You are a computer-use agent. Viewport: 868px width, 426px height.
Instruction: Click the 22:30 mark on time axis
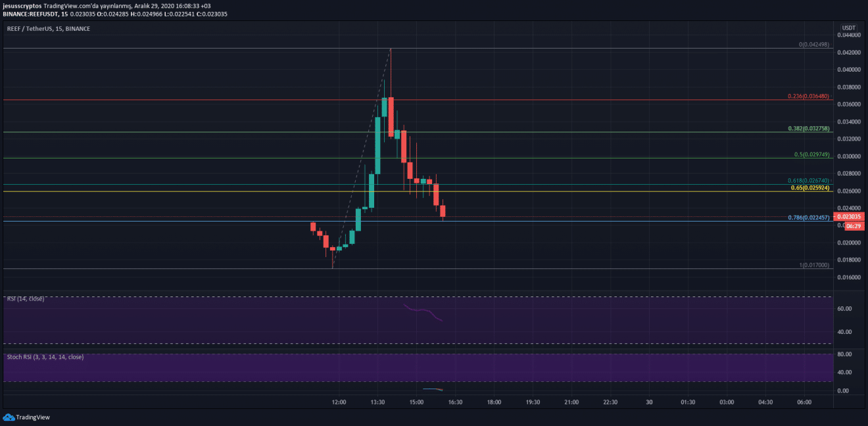point(610,402)
